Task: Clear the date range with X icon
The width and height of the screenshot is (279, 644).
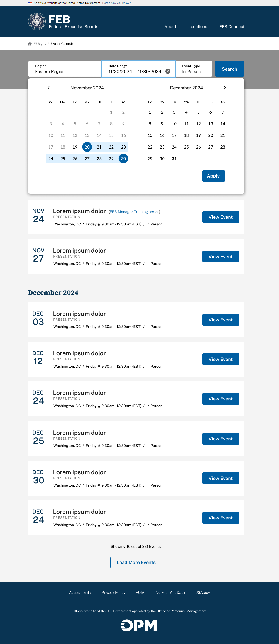Action: click(x=168, y=72)
